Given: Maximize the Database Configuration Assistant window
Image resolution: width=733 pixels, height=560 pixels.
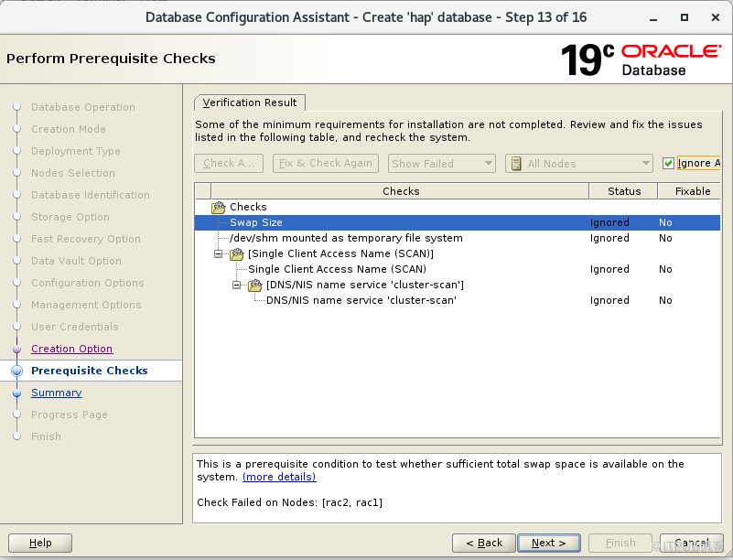Looking at the screenshot, I should [x=684, y=17].
